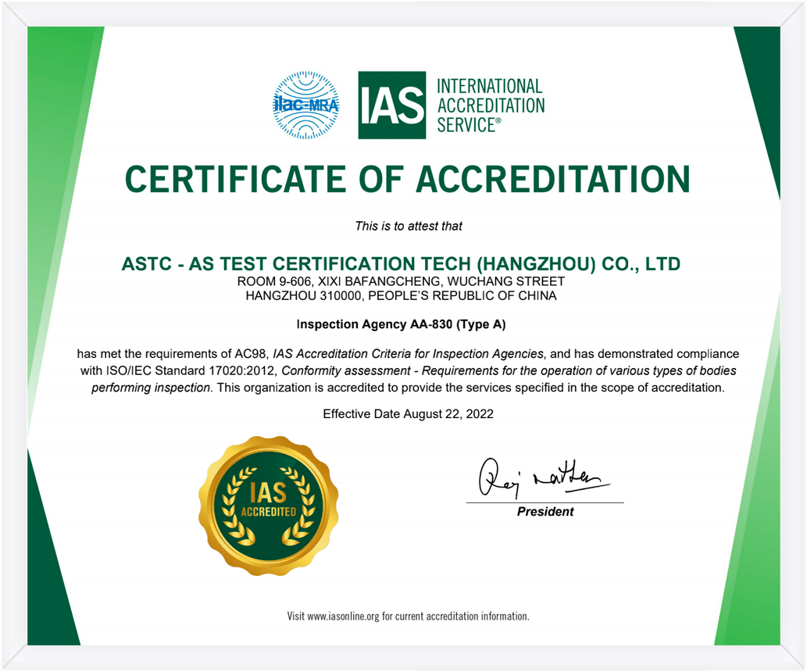Click the 'HANGZHOU 310000' address line

(x=401, y=295)
